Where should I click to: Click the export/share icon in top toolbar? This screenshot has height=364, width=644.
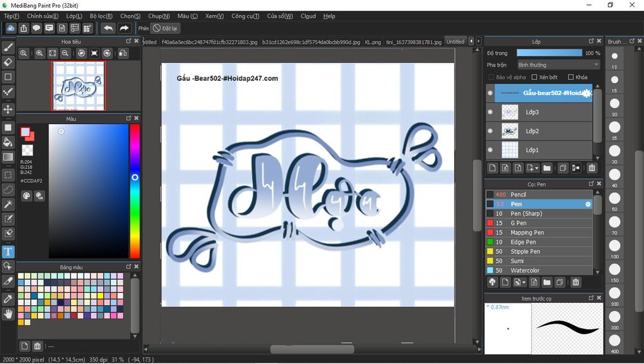[x=24, y=28]
